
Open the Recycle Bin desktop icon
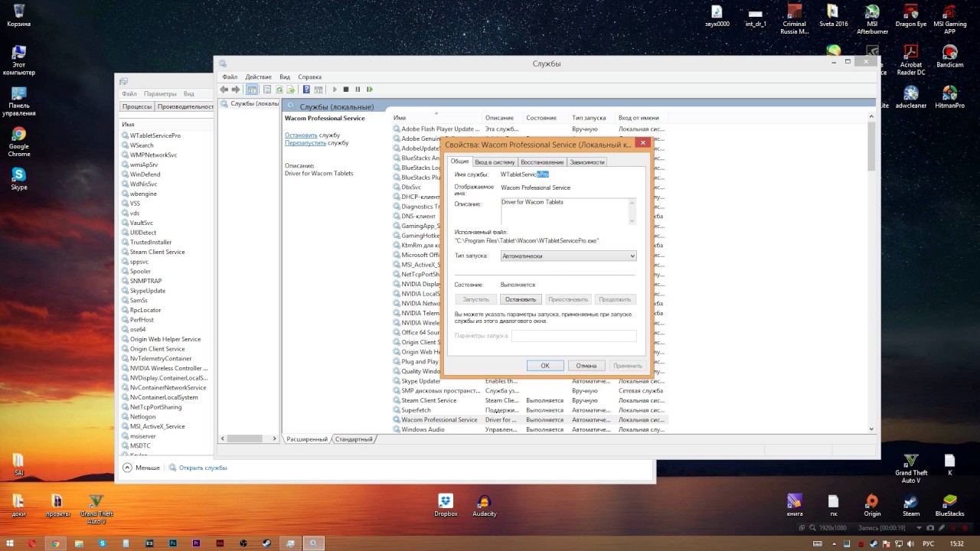(x=19, y=15)
